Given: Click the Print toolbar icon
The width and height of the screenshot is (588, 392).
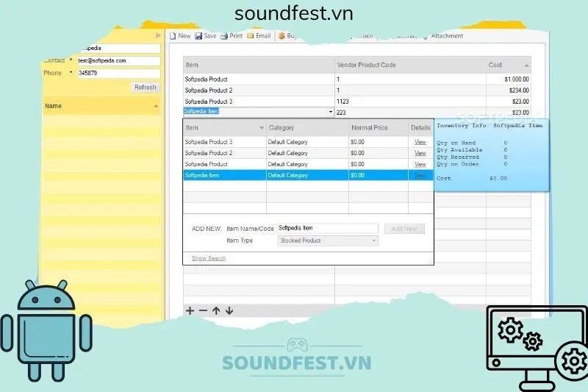Looking at the screenshot, I should 224,35.
